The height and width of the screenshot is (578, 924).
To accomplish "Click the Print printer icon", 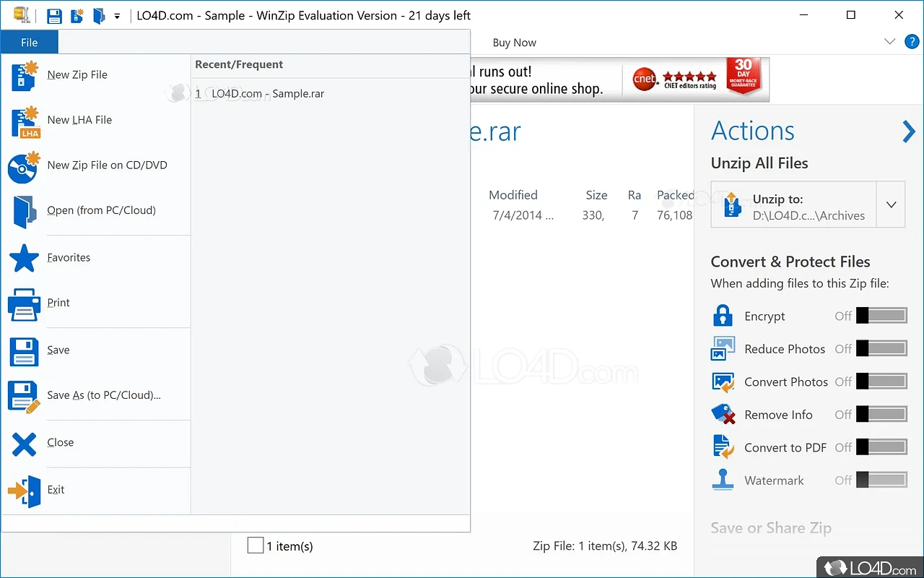I will [24, 303].
